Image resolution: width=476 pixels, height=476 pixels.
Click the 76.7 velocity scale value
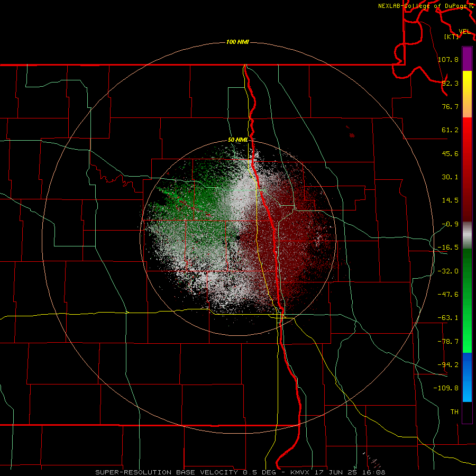pos(450,106)
